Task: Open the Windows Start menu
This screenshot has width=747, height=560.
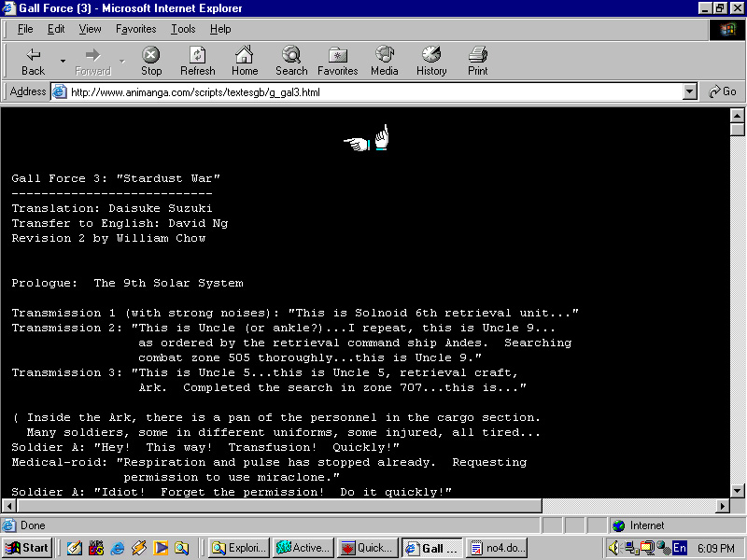Action: pyautogui.click(x=27, y=548)
